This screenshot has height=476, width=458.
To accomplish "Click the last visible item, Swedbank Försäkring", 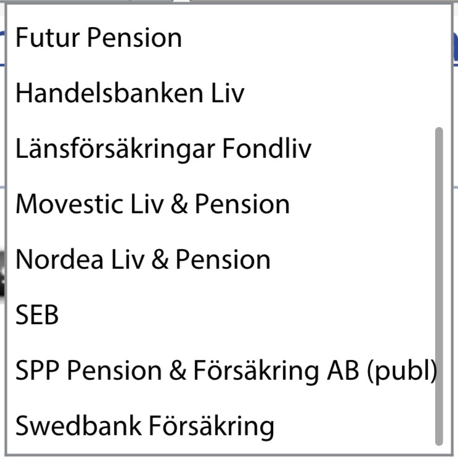I will tap(144, 426).
